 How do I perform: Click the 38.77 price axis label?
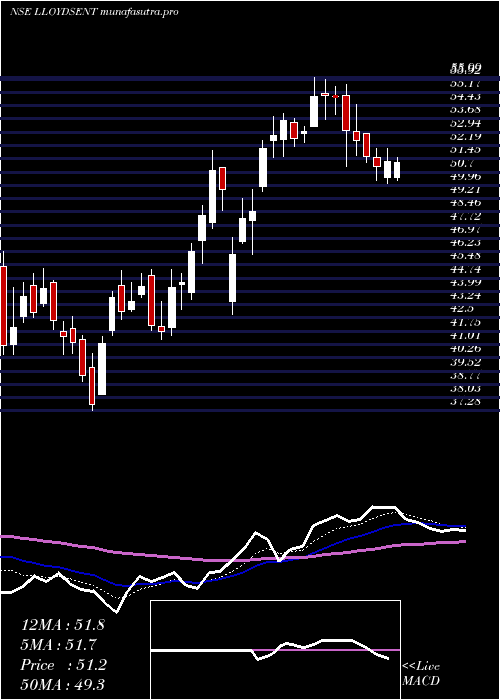[465, 375]
